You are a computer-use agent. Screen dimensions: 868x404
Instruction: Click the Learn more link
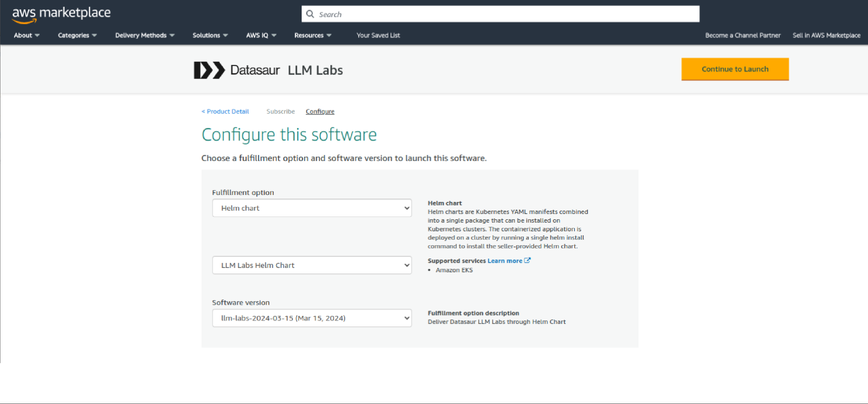pyautogui.click(x=504, y=261)
